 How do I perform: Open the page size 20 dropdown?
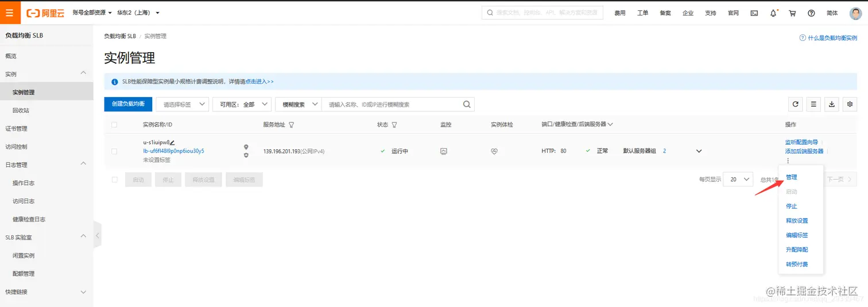pos(738,180)
